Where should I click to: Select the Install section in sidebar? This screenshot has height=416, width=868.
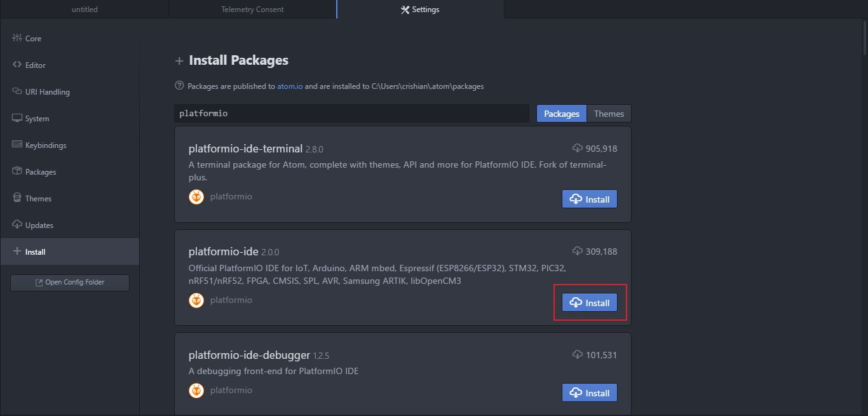coord(69,252)
